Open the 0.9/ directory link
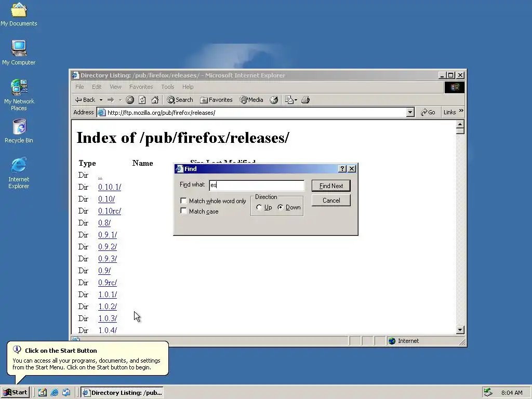This screenshot has width=532, height=399. (x=104, y=270)
